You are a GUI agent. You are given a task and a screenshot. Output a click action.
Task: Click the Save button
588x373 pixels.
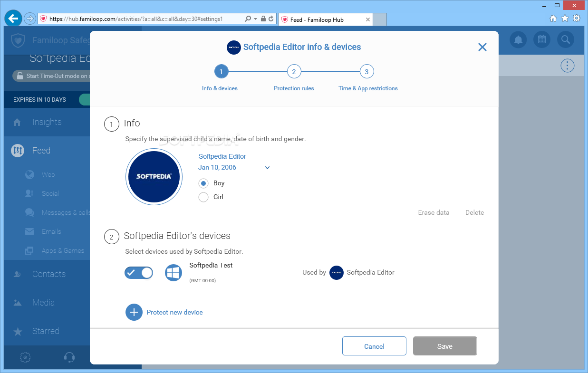[x=445, y=346]
